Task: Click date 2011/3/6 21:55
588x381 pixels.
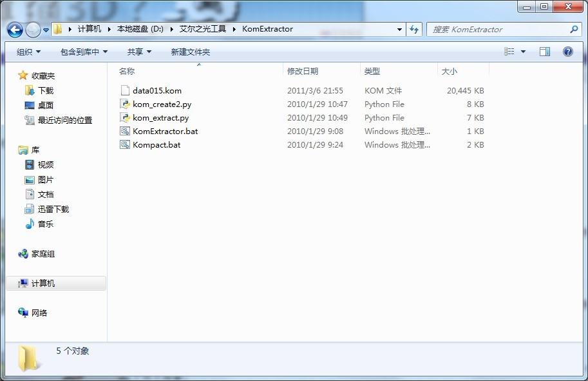Action: click(x=315, y=90)
